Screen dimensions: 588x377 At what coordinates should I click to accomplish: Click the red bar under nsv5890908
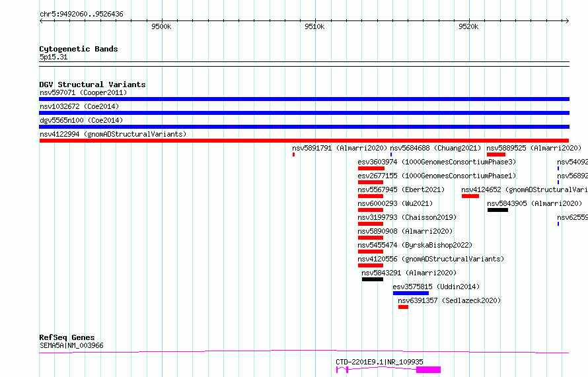point(371,238)
